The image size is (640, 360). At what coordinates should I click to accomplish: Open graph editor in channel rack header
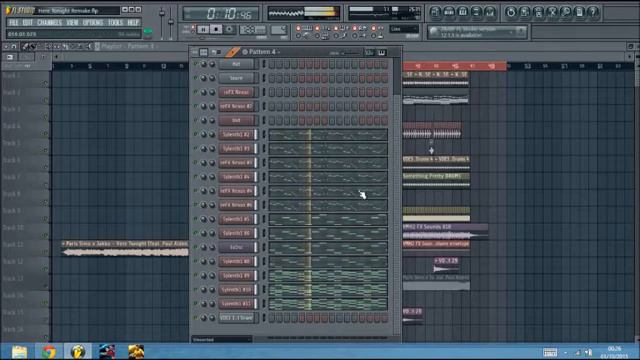point(369,52)
